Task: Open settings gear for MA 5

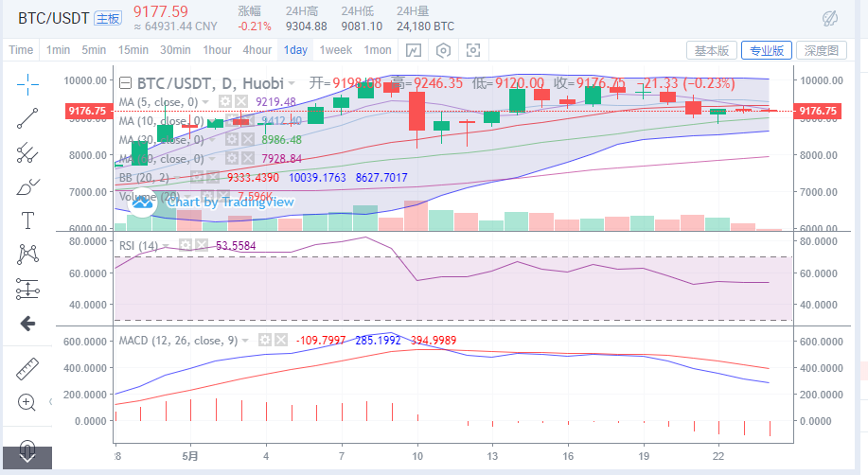Action: [224, 102]
